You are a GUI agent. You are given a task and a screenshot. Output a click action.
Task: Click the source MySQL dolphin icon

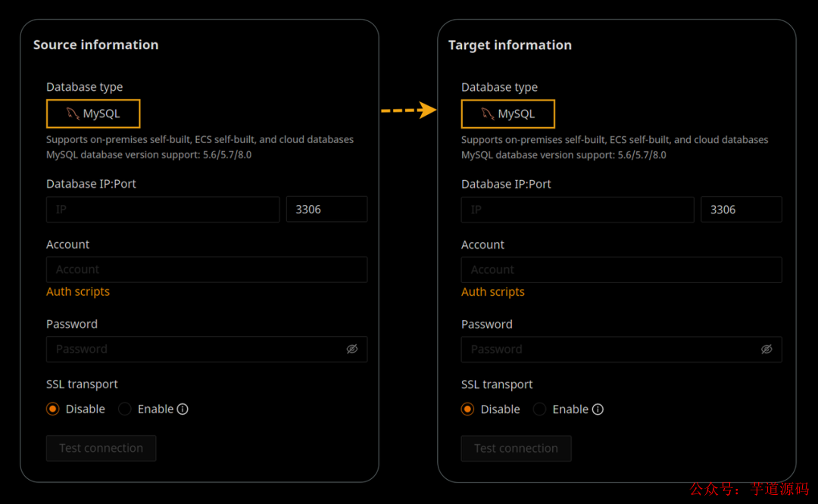72,113
